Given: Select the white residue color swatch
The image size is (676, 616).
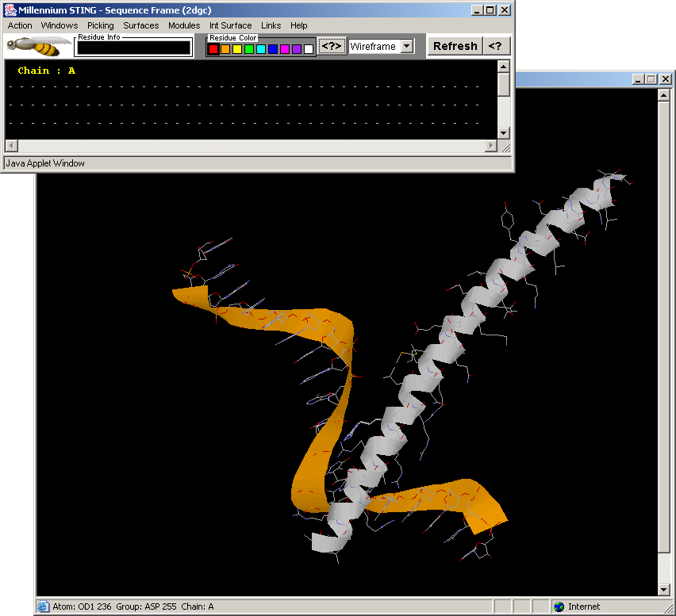Looking at the screenshot, I should coord(309,49).
